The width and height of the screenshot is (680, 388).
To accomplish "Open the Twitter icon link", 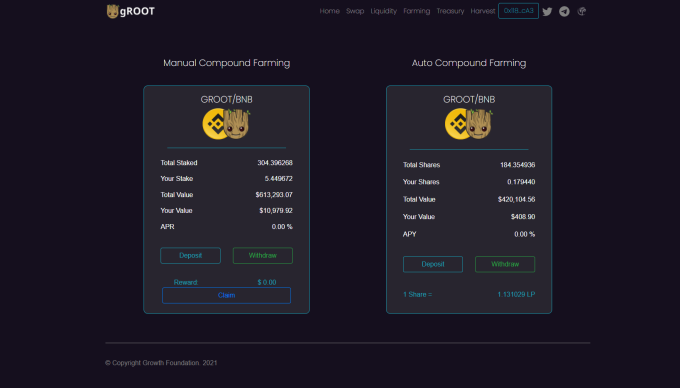I will click(x=547, y=12).
